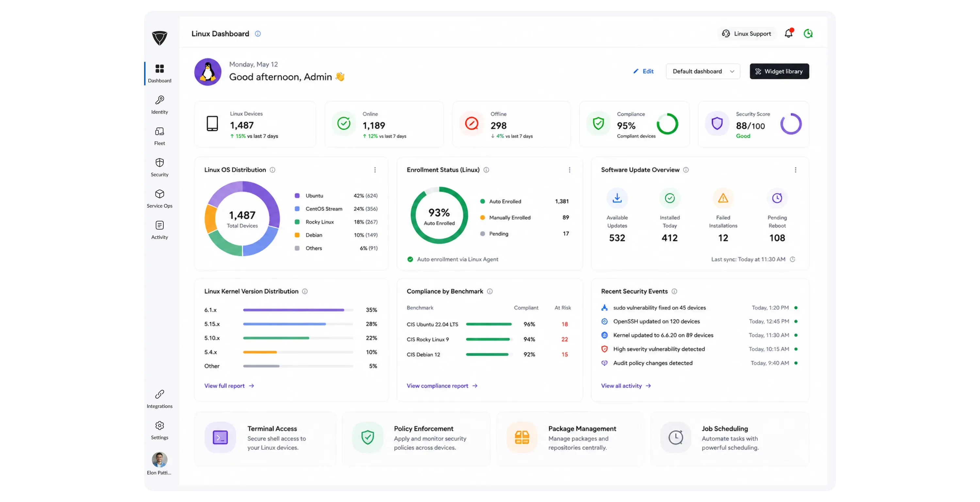Screen dimensions: 980x502
Task: Click the Tux penguin avatar
Action: 208,72
